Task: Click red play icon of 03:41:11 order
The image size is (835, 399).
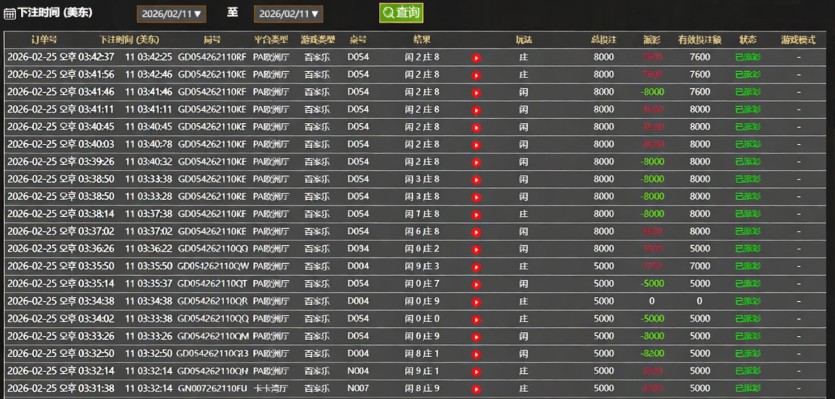Action: [x=476, y=110]
